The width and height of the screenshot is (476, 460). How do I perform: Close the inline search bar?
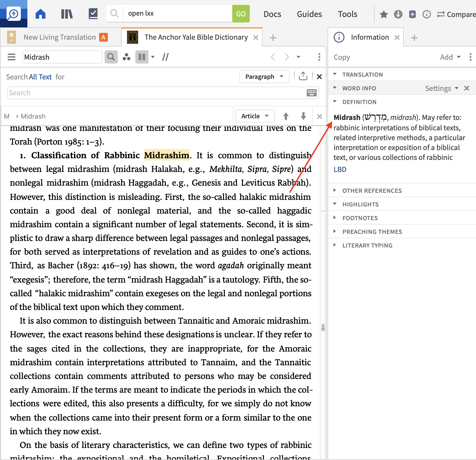click(319, 77)
